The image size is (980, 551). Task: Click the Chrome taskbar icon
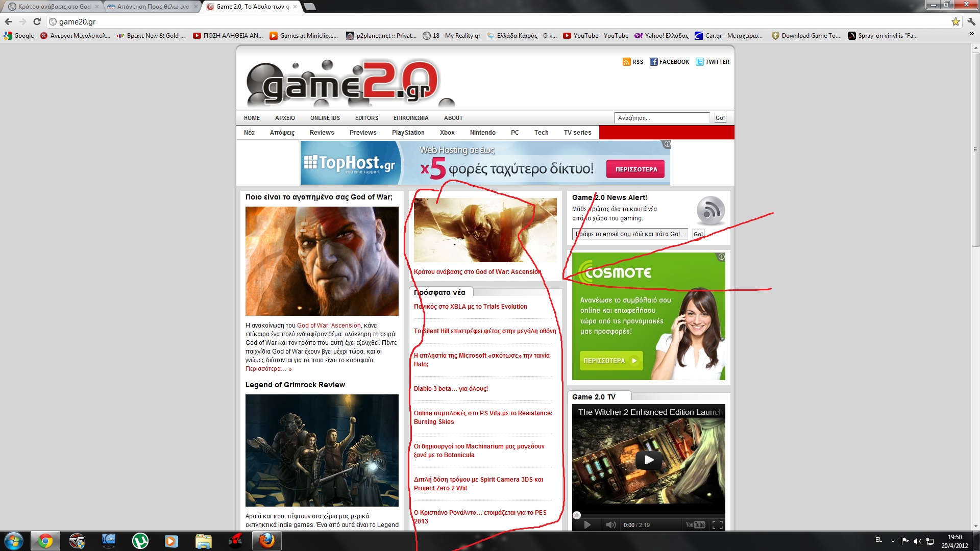click(45, 541)
